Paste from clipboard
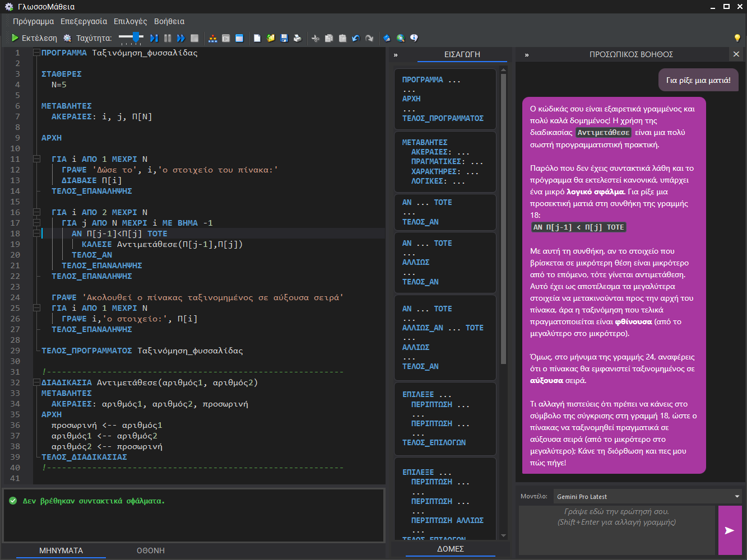 (x=342, y=38)
